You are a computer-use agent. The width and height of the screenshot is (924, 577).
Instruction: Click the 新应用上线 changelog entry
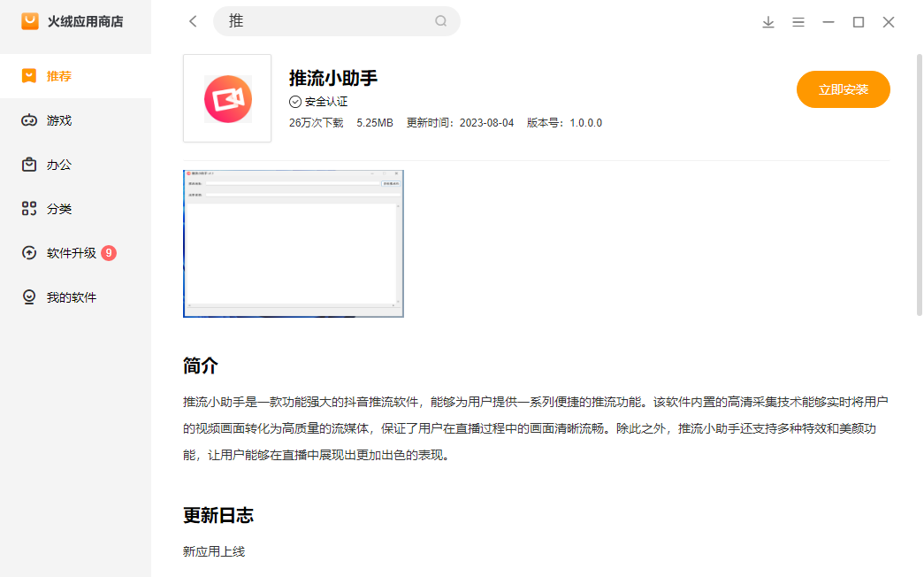click(x=213, y=551)
